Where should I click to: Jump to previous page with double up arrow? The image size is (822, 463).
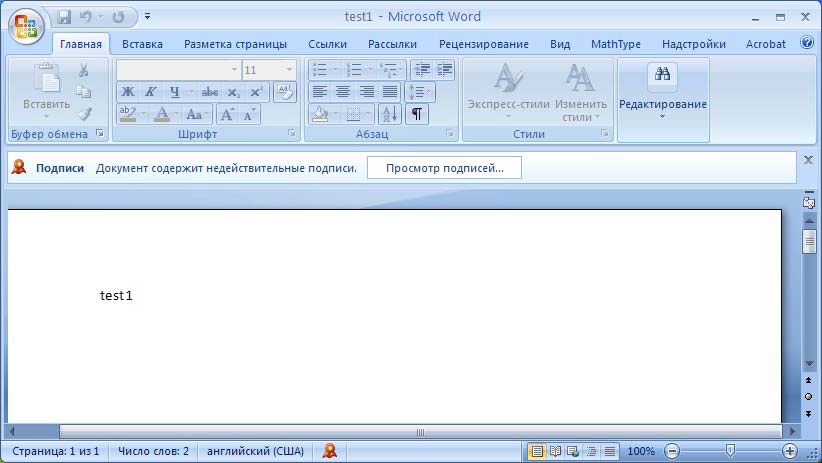(808, 380)
